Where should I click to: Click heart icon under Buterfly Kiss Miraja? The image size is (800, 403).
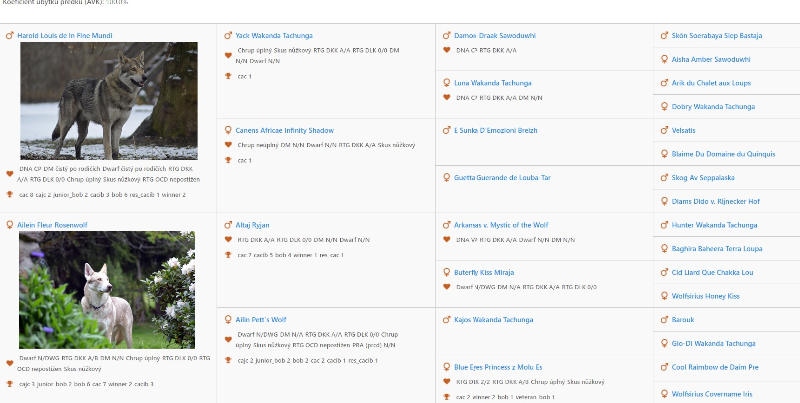[446, 287]
